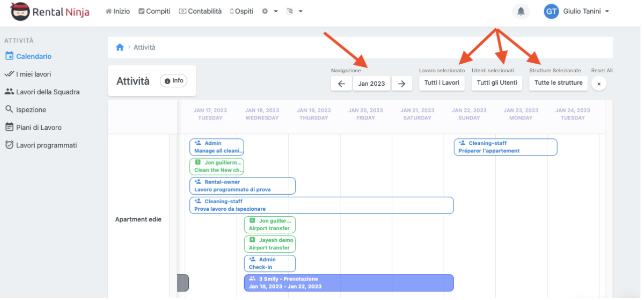Image resolution: width=644 pixels, height=300 pixels.
Task: Click the home icon in breadcrumb
Action: click(x=120, y=47)
